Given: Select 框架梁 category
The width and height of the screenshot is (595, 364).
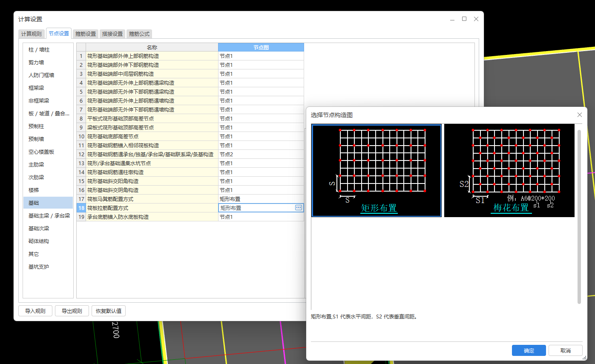Looking at the screenshot, I should 48,88.
